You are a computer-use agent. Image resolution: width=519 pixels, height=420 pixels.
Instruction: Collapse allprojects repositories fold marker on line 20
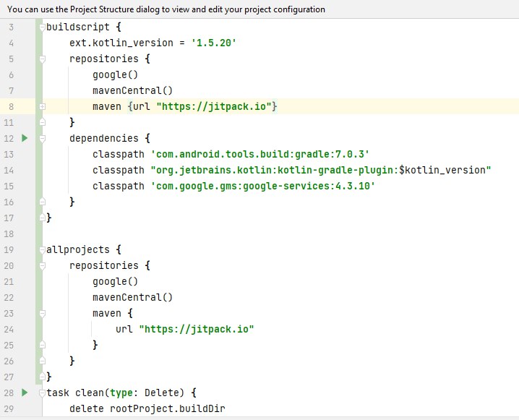coord(42,266)
